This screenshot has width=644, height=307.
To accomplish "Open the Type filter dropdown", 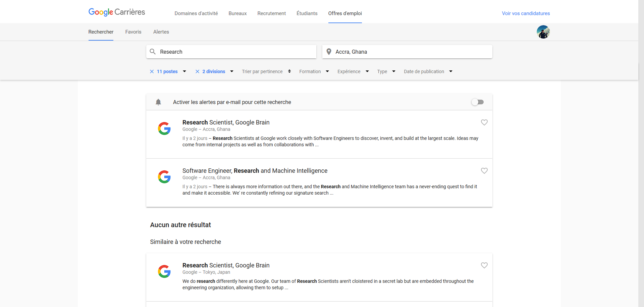I will pyautogui.click(x=386, y=71).
